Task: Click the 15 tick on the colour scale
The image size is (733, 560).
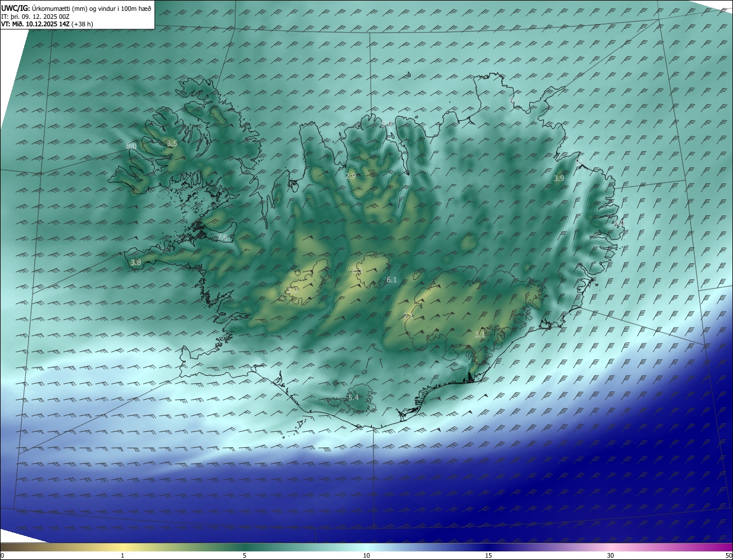Action: 488,555
